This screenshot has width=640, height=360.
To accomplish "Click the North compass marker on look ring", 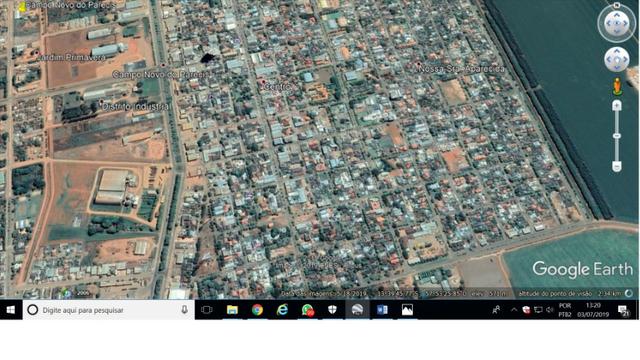I will [617, 5].
